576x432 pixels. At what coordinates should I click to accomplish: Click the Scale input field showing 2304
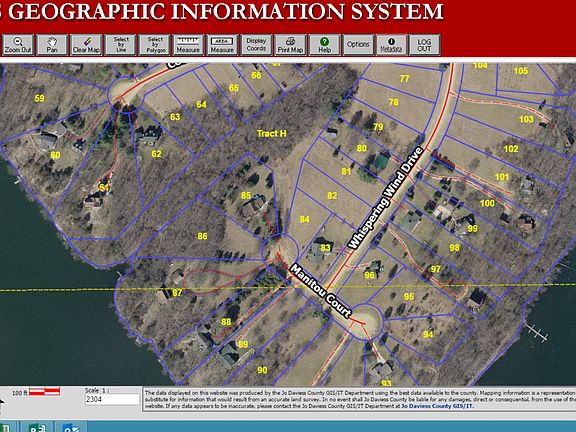point(112,399)
